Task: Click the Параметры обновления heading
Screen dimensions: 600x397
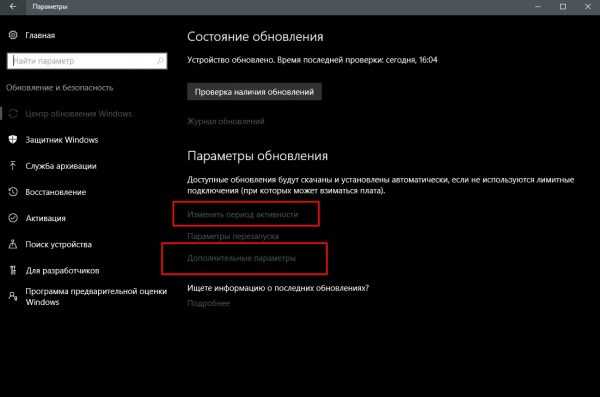Action: pyautogui.click(x=258, y=156)
